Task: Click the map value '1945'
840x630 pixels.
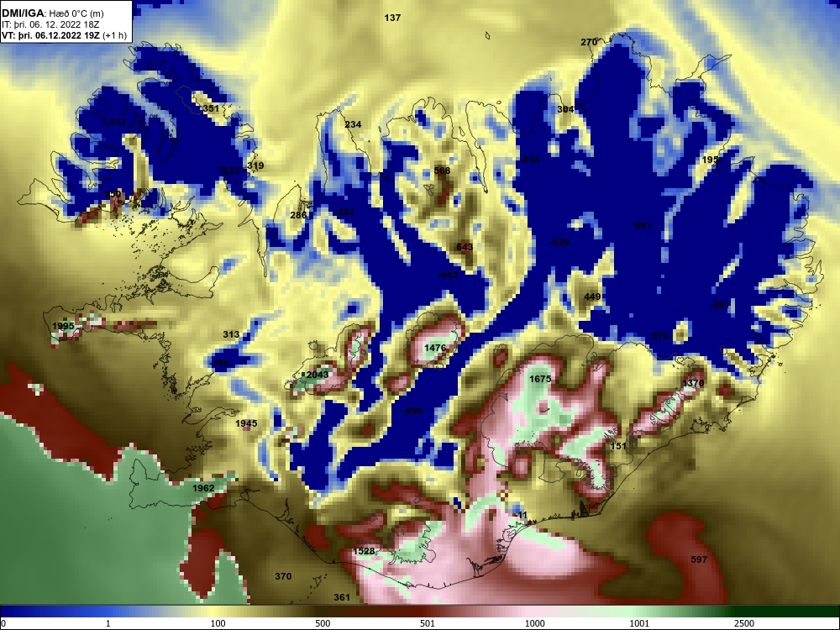Action: [x=246, y=423]
